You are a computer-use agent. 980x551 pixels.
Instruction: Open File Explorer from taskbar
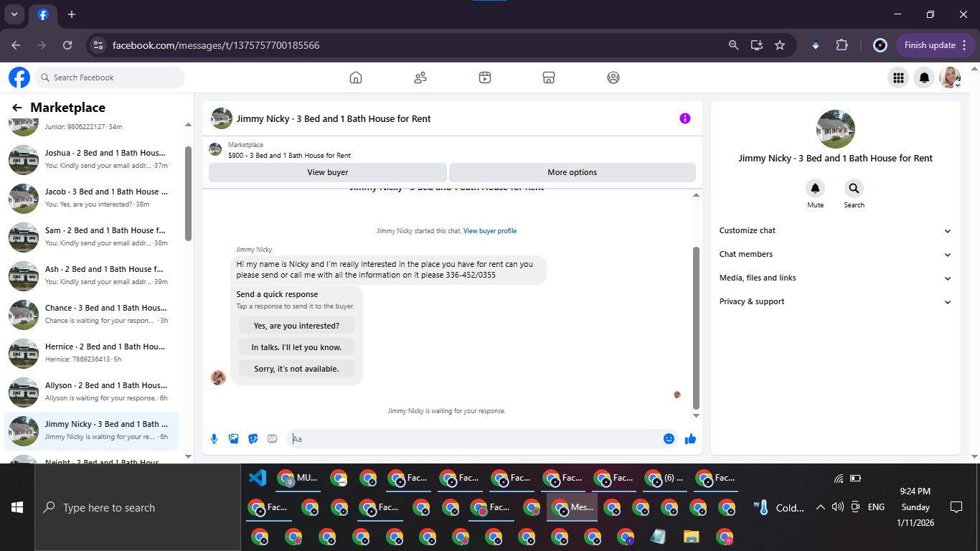[x=691, y=537]
